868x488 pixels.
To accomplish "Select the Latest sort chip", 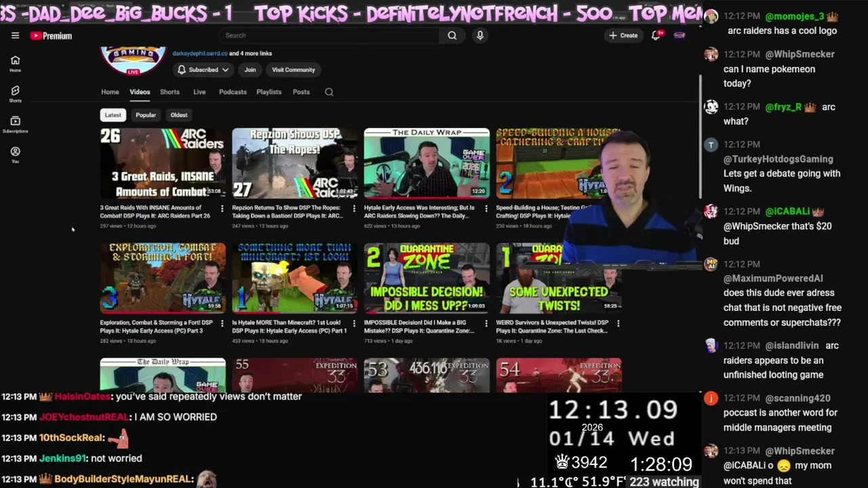I will (113, 115).
